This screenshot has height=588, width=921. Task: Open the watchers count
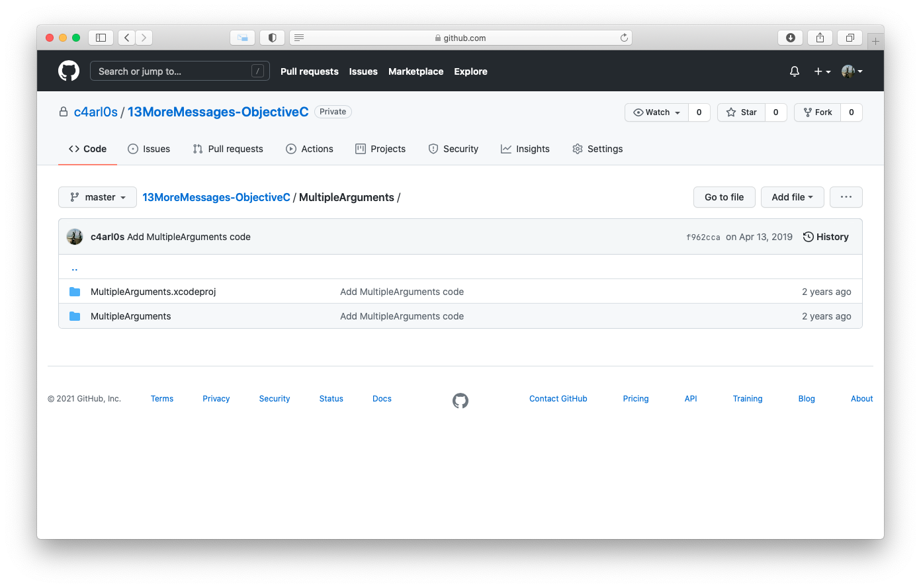699,112
